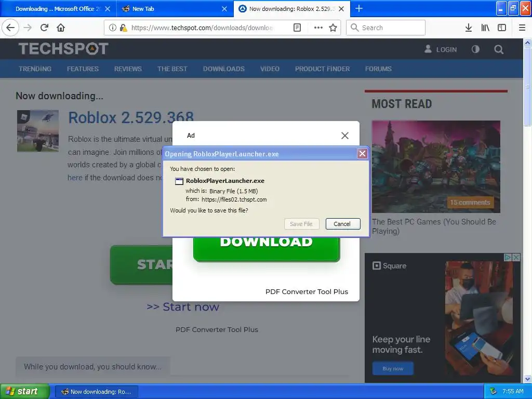This screenshot has height=399, width=532.
Task: Go back with the browser back arrow
Action: pyautogui.click(x=10, y=28)
